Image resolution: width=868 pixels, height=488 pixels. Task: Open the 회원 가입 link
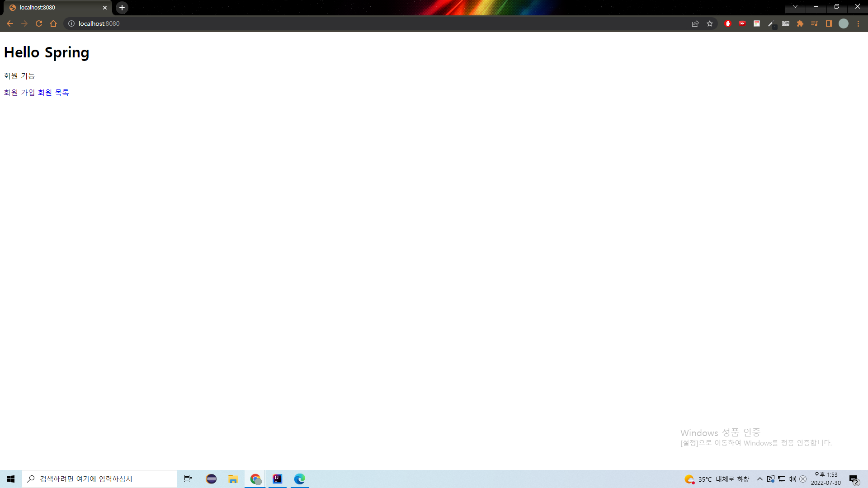(19, 93)
